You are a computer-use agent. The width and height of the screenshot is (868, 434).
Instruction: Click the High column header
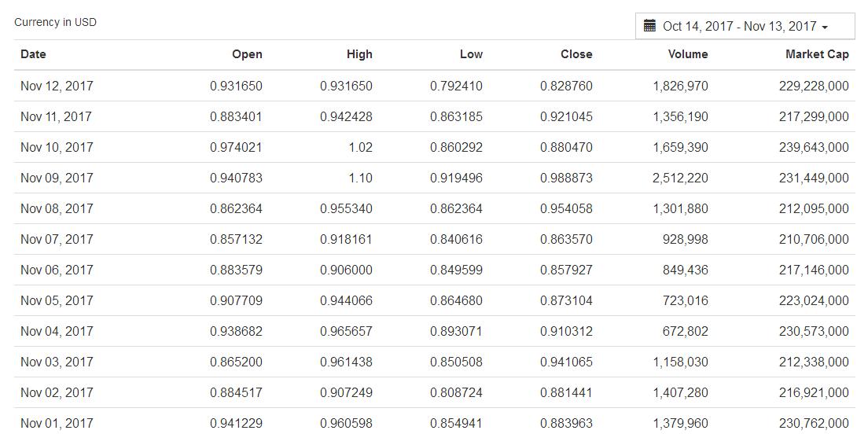pyautogui.click(x=359, y=54)
